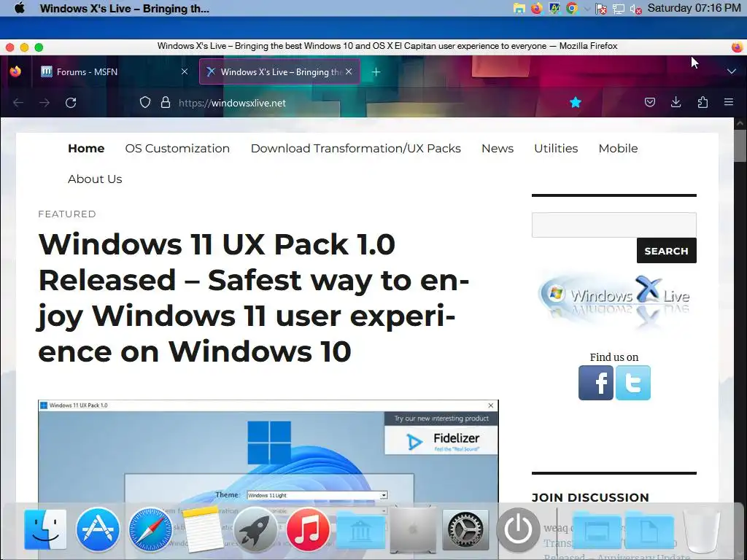Open the Home nav menu item
Image resolution: width=747 pixels, height=560 pixels.
click(x=86, y=148)
